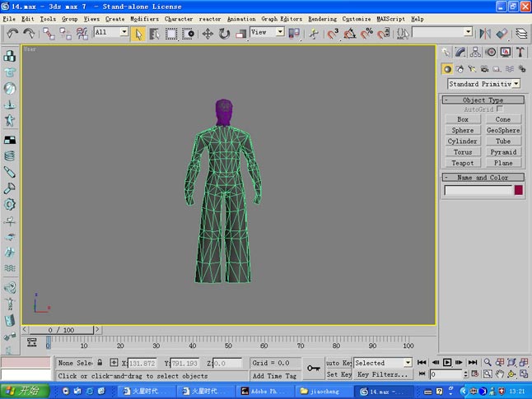Open the Graph Editors menu
The height and width of the screenshot is (399, 532).
click(x=282, y=19)
